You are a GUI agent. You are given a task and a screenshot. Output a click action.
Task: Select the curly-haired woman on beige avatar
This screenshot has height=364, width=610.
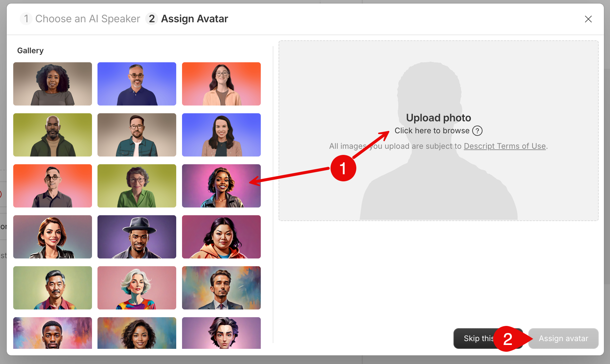[x=53, y=84]
